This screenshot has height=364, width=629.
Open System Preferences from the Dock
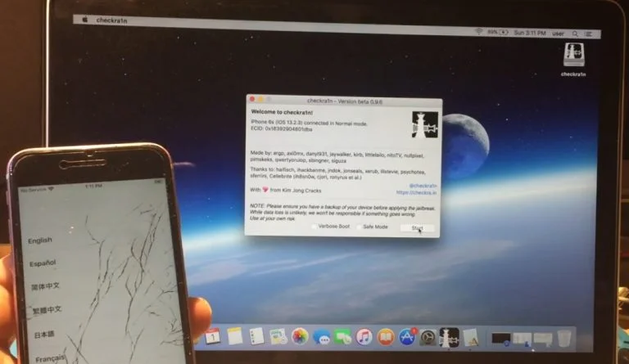coord(427,336)
